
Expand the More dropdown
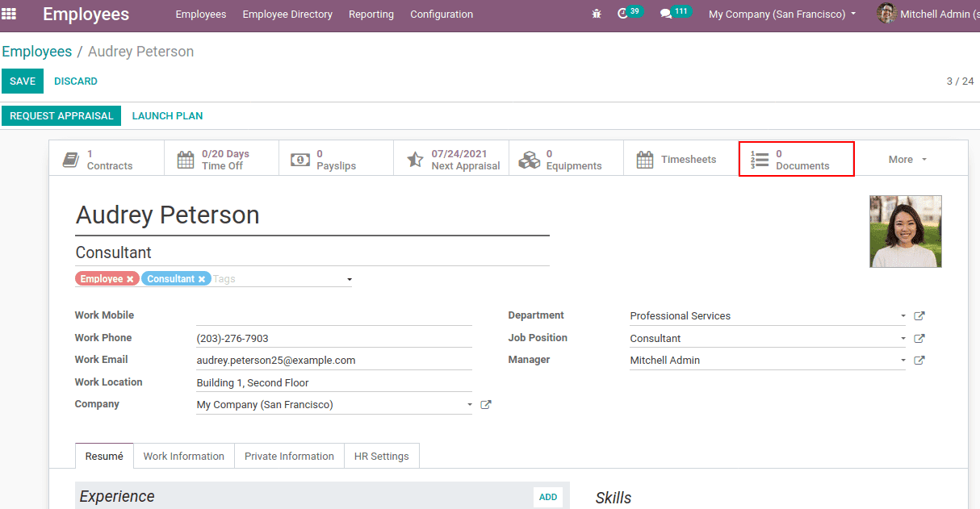pos(907,160)
